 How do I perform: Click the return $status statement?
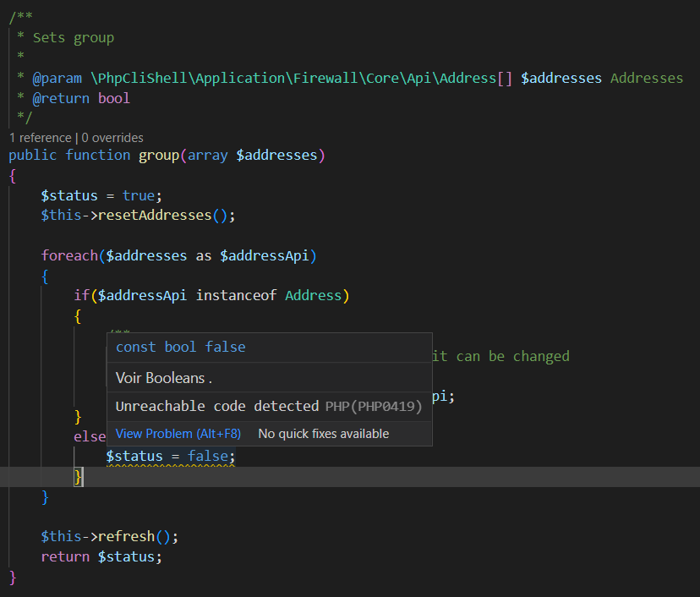(101, 556)
